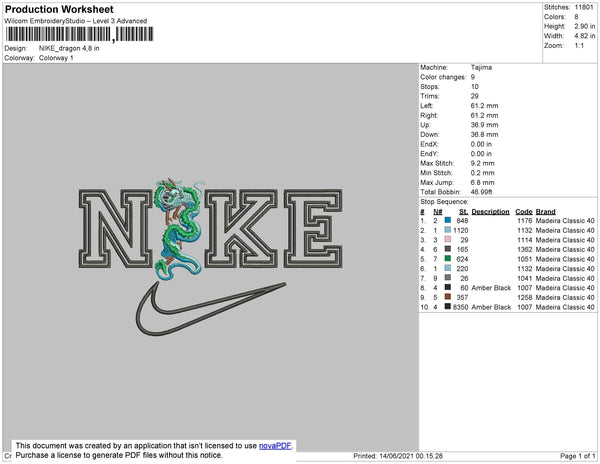This screenshot has width=600, height=464.
Task: Click the 'Purchase a license' notice line
Action: pyautogui.click(x=119, y=455)
